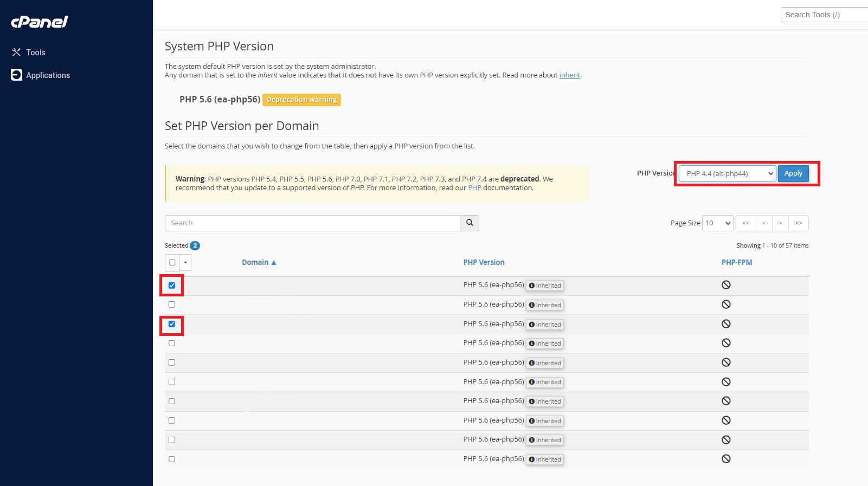Open the PHP Version dropdown showing PHP 4.4
The image size is (868, 486).
point(728,173)
